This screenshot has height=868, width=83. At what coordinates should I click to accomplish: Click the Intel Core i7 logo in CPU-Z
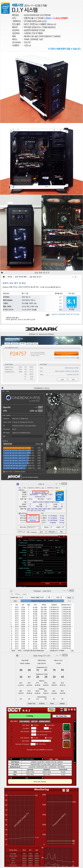point(59,496)
